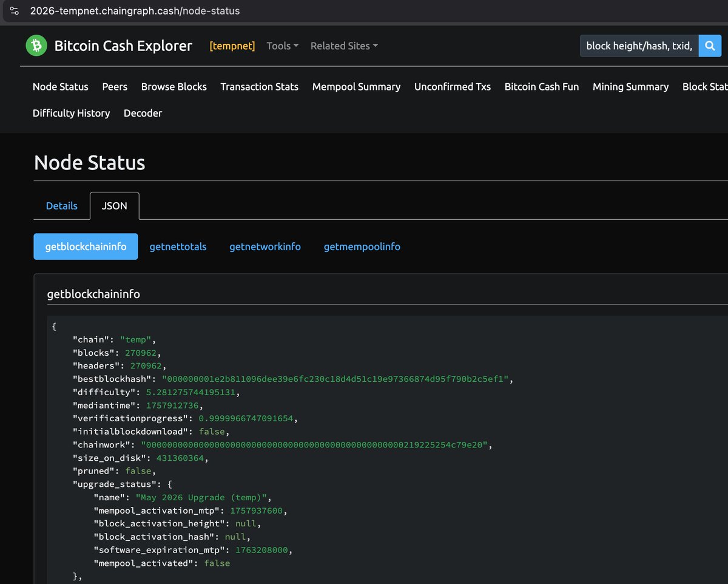The image size is (728, 584).
Task: Open the Tools dropdown menu
Action: [283, 46]
